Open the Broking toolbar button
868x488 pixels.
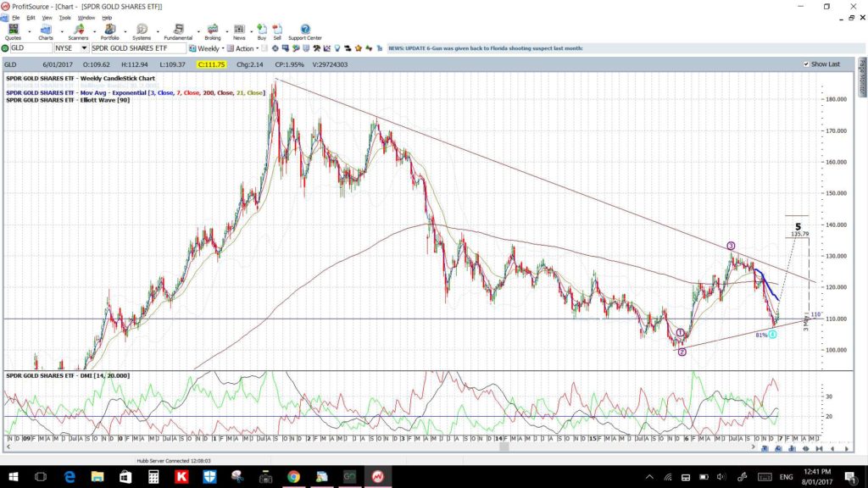213,32
